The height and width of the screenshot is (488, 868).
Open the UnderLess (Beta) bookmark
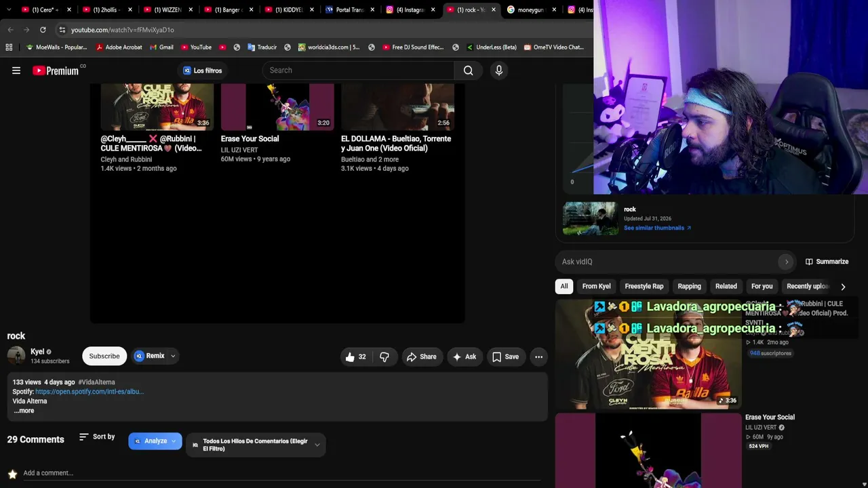pyautogui.click(x=492, y=47)
